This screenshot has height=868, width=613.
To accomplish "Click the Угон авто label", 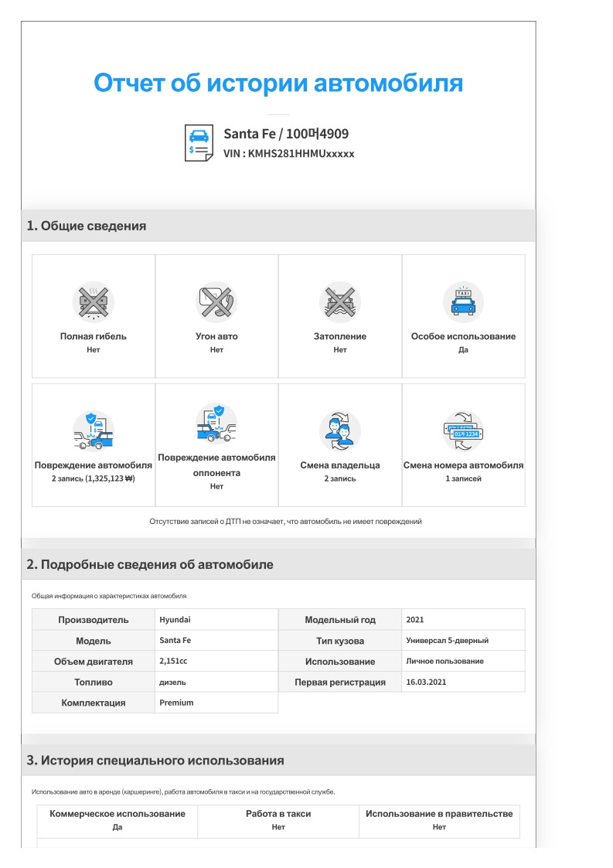I will tap(216, 336).
